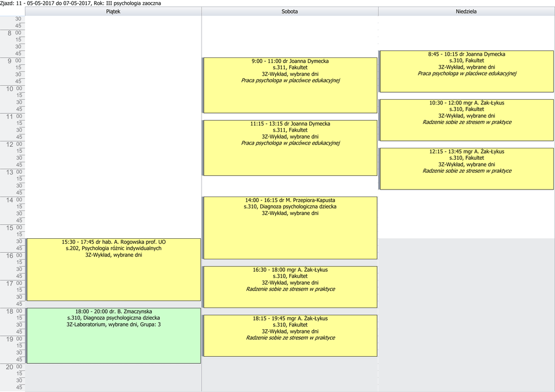Open Sunday 10:30 Żak-Łykus stress lecture
Viewport: 555px width, 392px height.
(467, 120)
